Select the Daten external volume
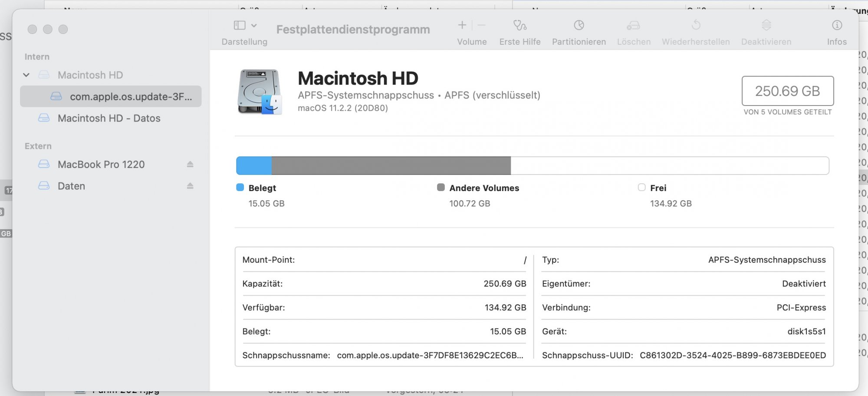The width and height of the screenshot is (868, 396). coord(71,186)
